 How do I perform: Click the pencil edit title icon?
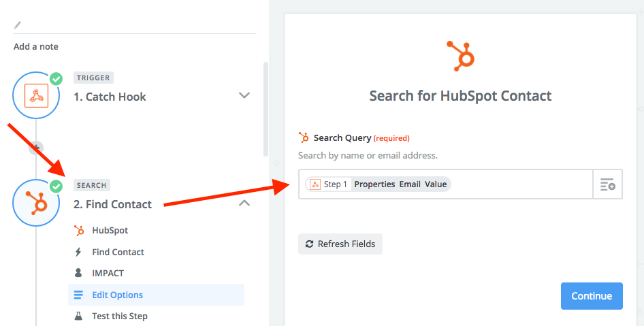pyautogui.click(x=17, y=25)
